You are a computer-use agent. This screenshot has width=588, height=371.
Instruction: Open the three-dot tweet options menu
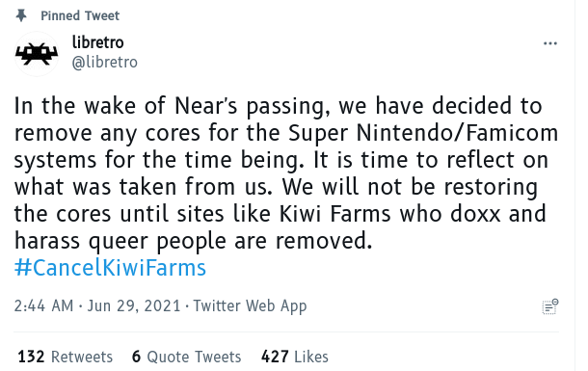click(549, 43)
